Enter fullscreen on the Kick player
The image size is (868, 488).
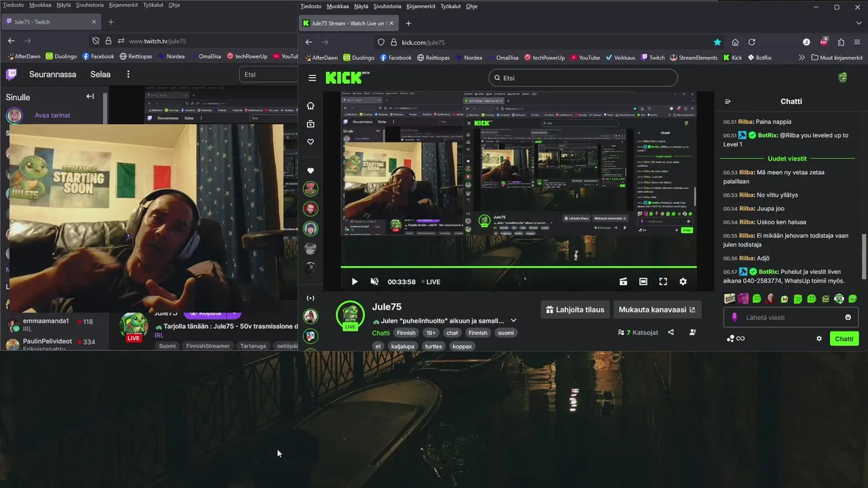click(663, 282)
